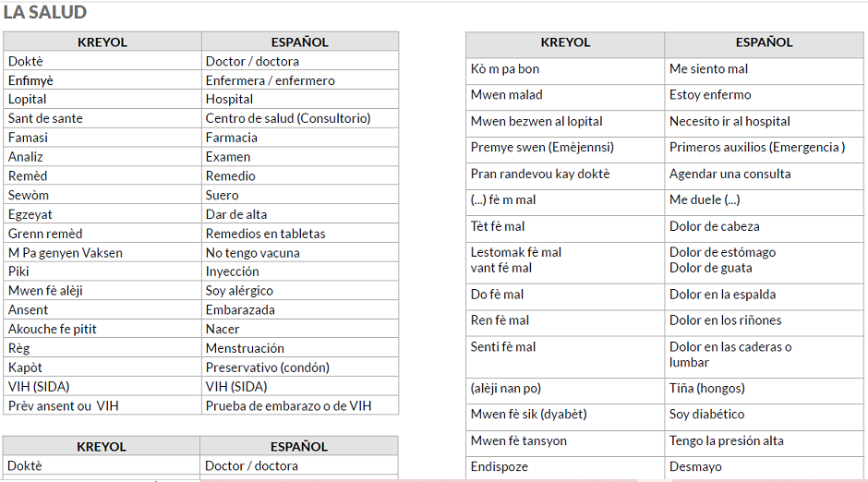Click the 'Kapòt' row cell
868x482 pixels.
pos(102,368)
